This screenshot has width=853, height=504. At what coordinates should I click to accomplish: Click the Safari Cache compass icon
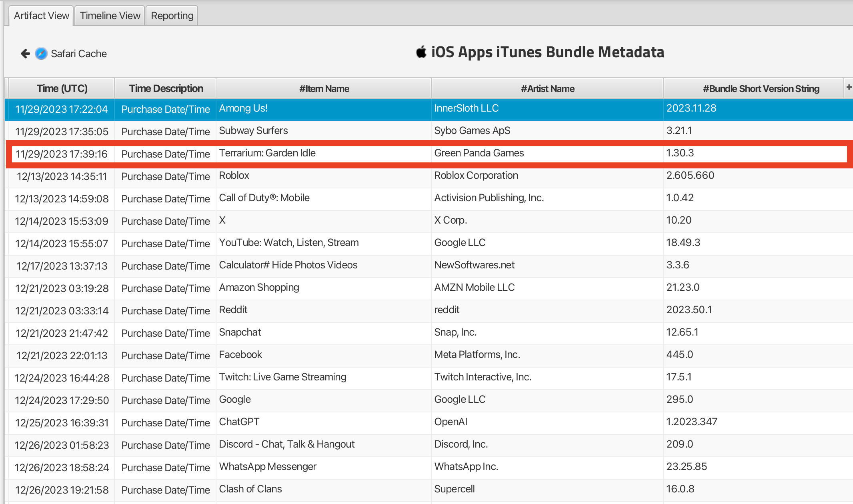point(41,54)
